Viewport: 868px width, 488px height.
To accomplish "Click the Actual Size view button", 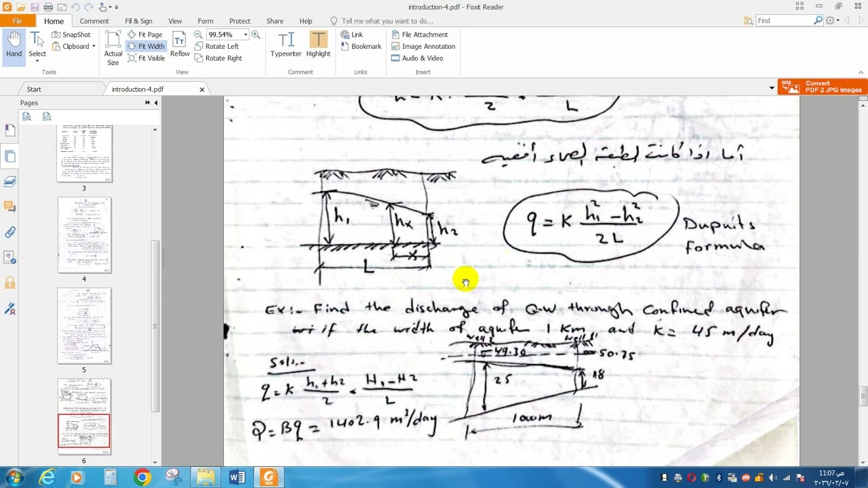I will [113, 48].
